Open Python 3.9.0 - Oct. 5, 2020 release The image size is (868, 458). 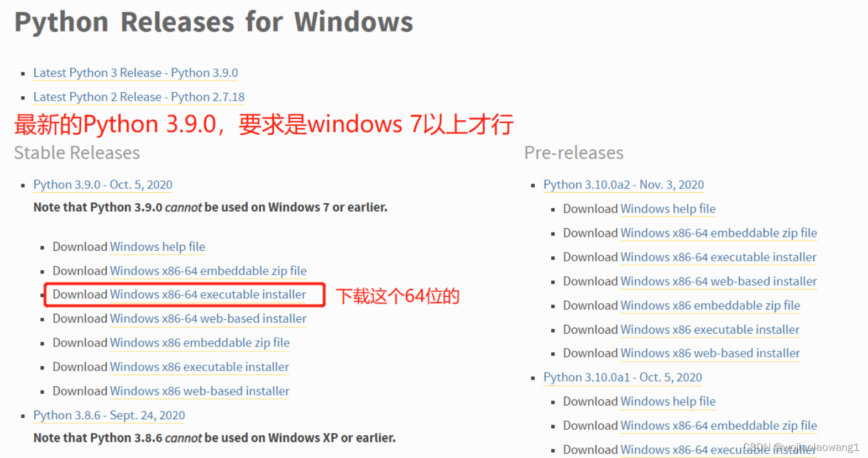tap(103, 185)
